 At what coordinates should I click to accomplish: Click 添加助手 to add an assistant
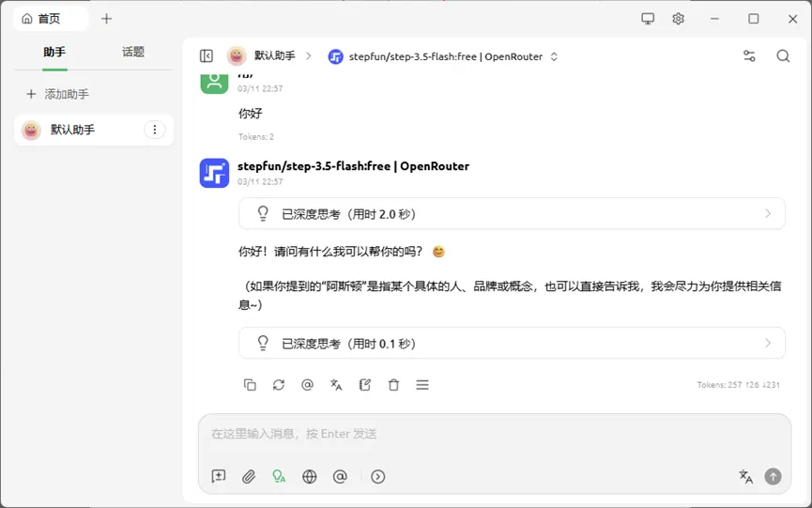coord(57,94)
